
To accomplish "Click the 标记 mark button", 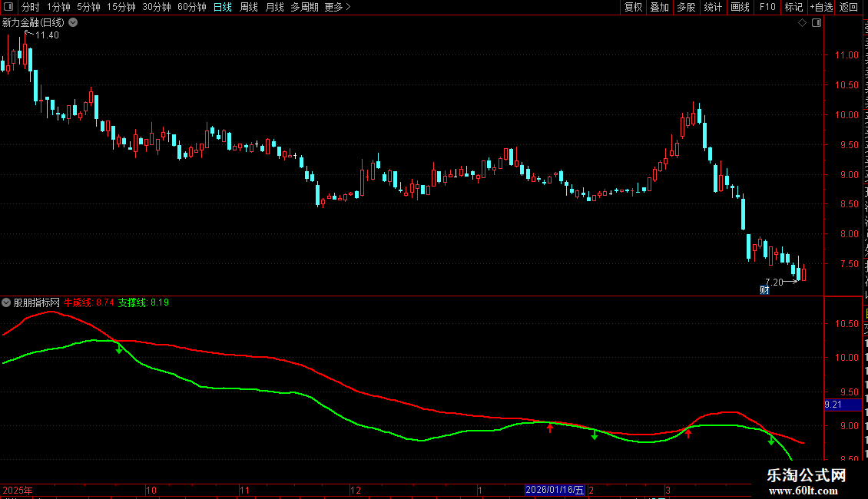I will click(793, 7).
